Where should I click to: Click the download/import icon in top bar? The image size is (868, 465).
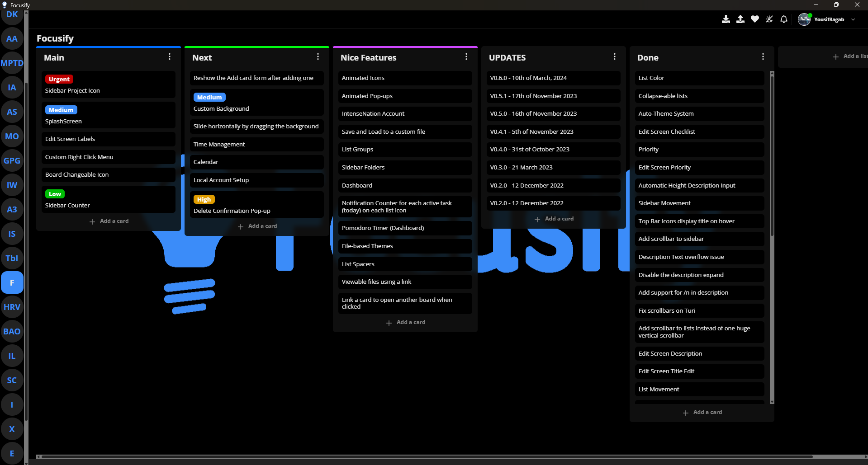point(726,19)
